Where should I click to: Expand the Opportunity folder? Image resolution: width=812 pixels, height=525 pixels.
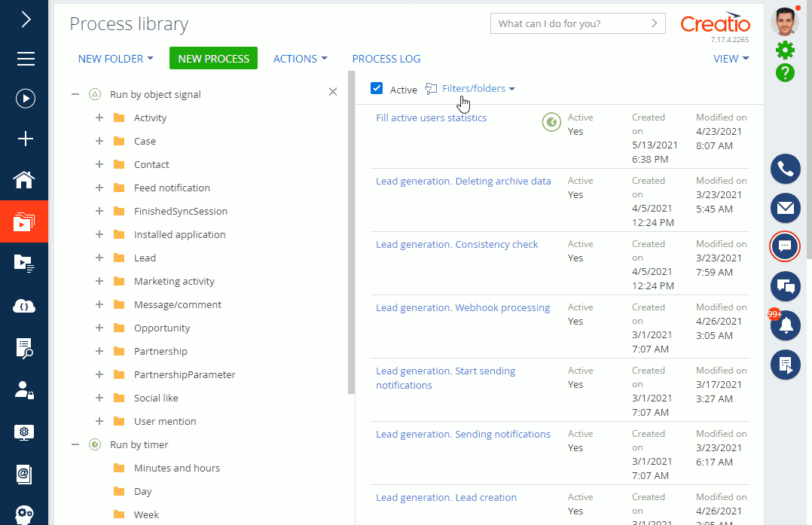point(99,327)
